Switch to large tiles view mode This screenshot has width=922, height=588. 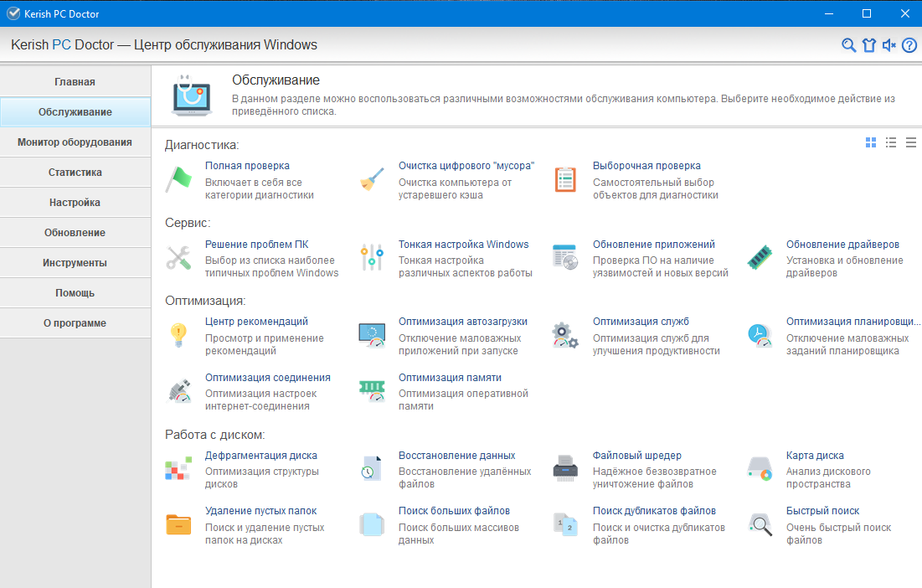871,142
